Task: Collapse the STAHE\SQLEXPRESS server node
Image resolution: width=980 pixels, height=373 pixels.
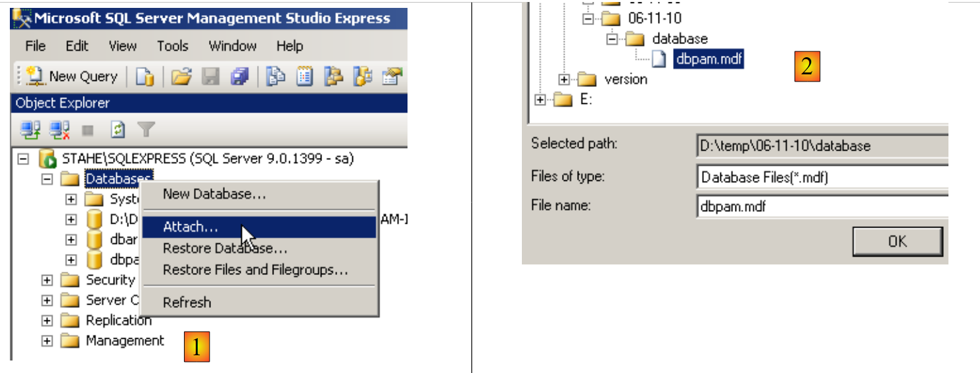Action: 24,159
